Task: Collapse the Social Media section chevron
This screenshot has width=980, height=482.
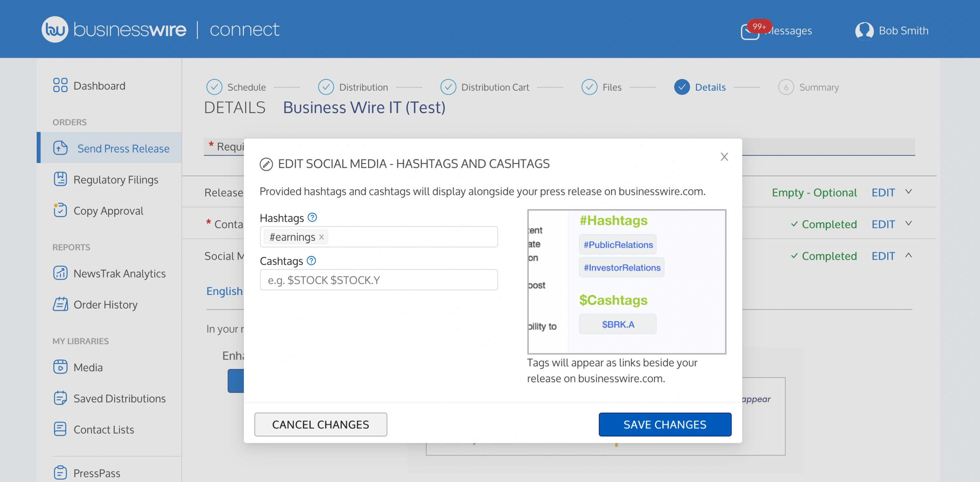Action: click(x=909, y=255)
